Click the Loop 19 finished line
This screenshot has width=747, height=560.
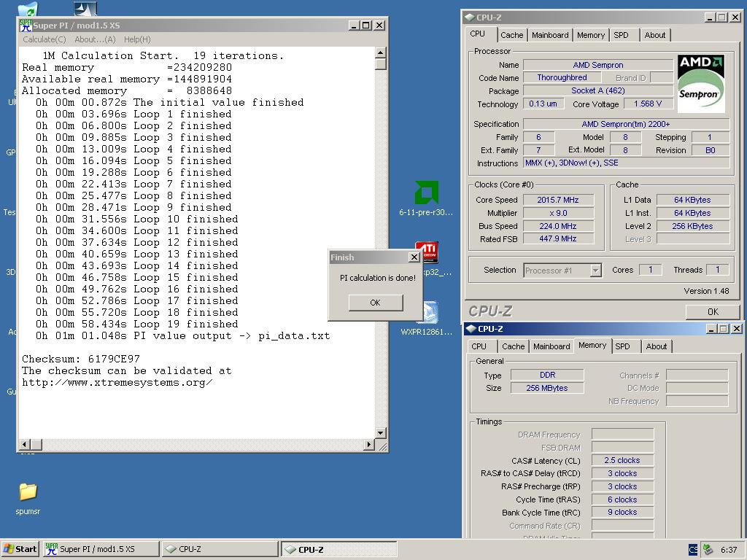point(136,324)
